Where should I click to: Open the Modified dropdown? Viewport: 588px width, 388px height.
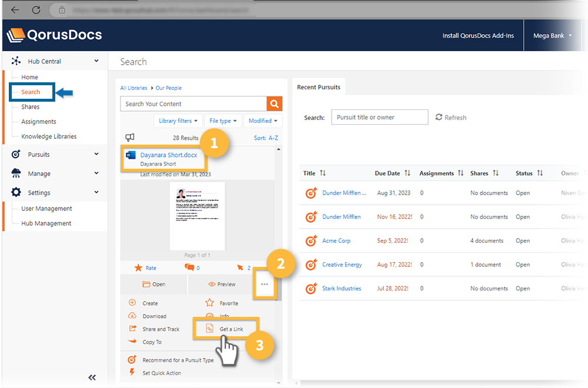[263, 121]
